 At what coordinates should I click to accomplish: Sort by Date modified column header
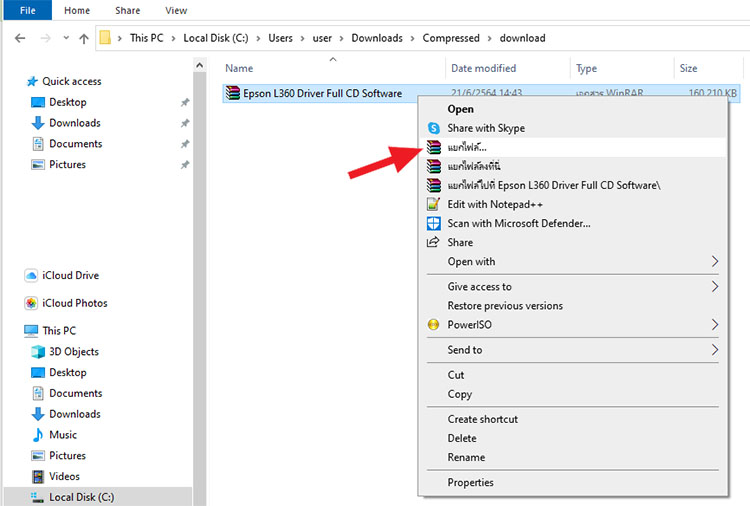coord(484,68)
